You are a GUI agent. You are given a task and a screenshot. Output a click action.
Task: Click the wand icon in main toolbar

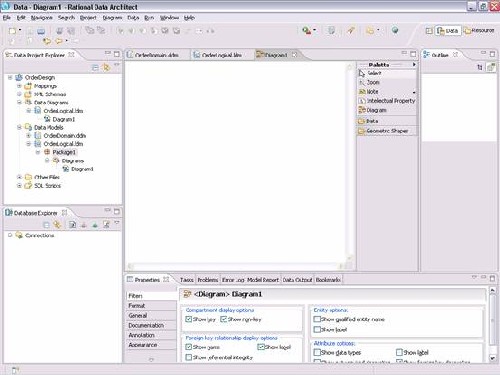(350, 31)
